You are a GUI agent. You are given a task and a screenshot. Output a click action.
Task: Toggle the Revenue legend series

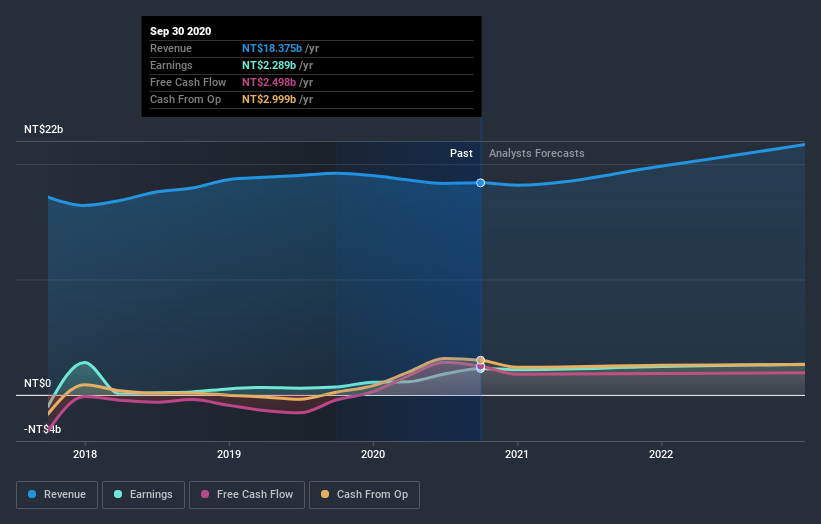click(x=57, y=495)
